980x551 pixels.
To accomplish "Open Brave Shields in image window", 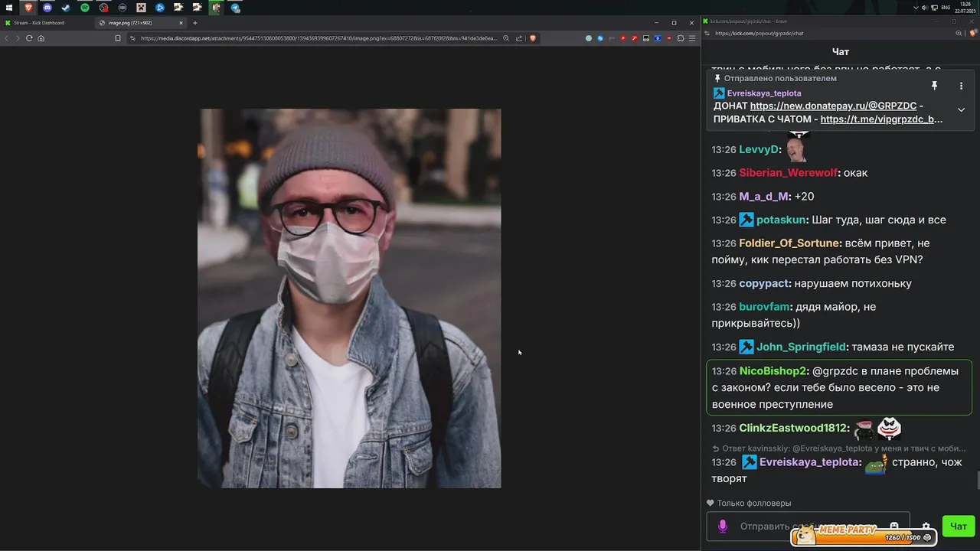I will pos(533,38).
